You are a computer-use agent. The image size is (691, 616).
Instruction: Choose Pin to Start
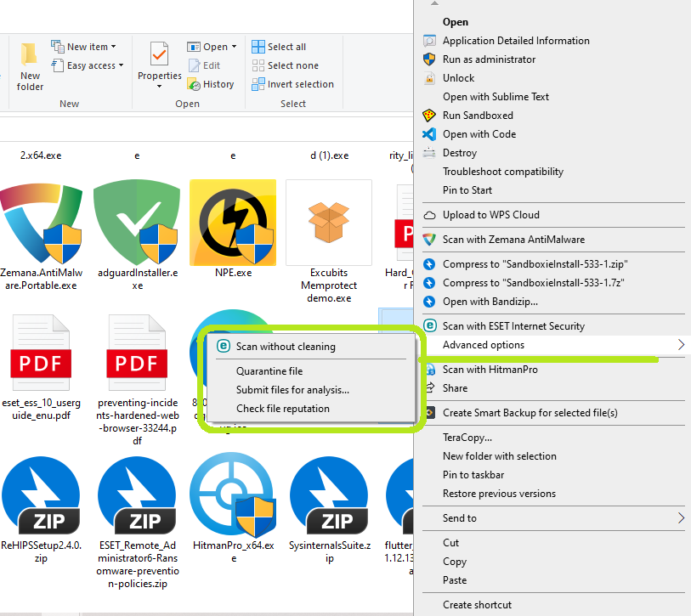pos(552,190)
